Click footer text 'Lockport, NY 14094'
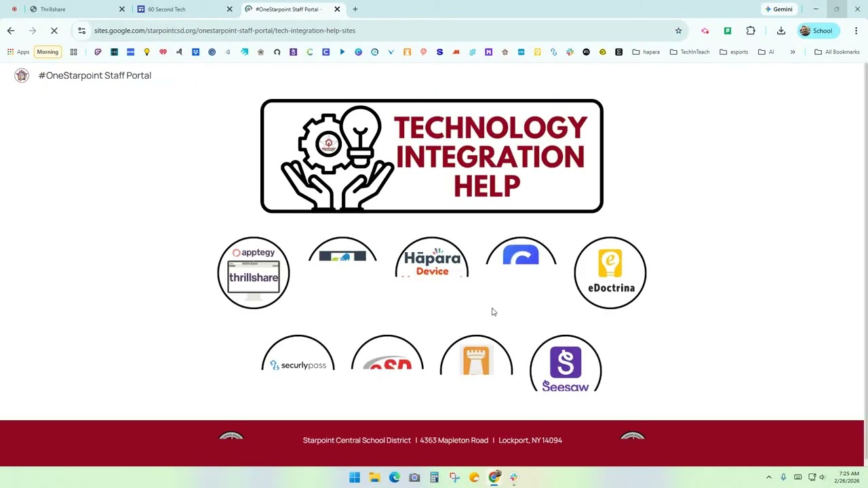Image resolution: width=868 pixels, height=488 pixels. [530, 441]
